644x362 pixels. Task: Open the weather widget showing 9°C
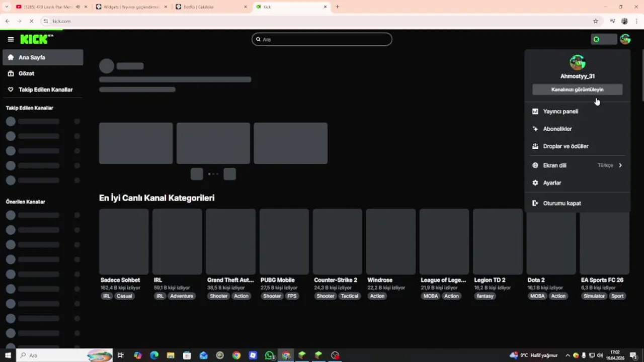tap(533, 355)
